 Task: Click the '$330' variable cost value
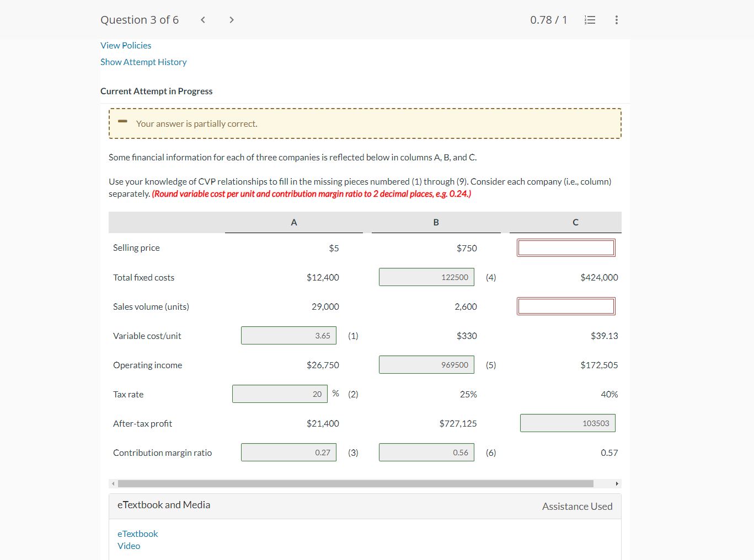pyautogui.click(x=467, y=336)
